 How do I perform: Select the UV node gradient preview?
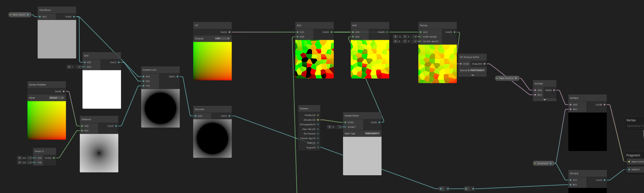(x=212, y=61)
